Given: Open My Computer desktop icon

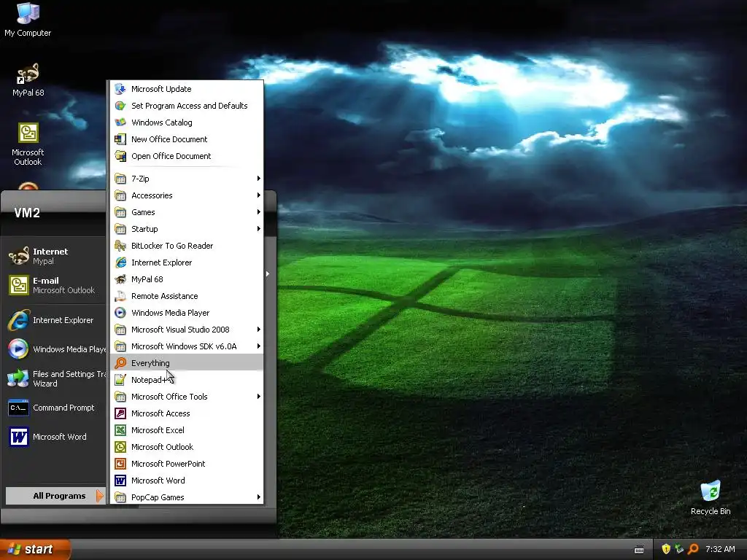Looking at the screenshot, I should point(28,20).
